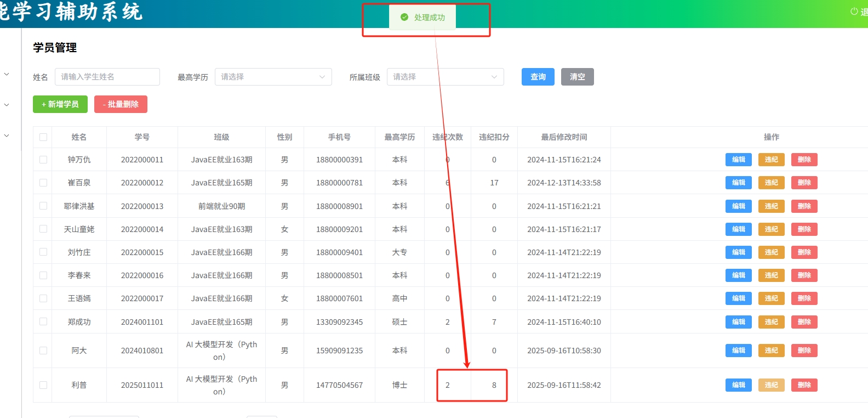
Task: Open the 所属班级 dropdown
Action: click(x=446, y=77)
